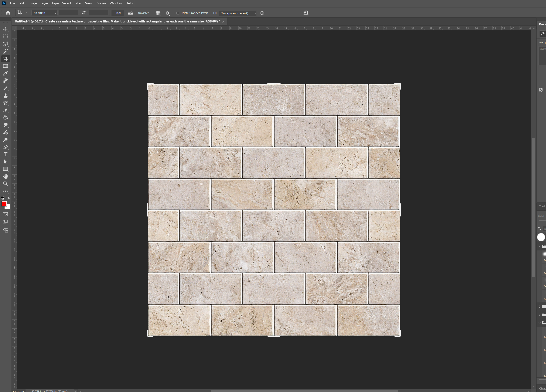Click the Clear button
Image resolution: width=546 pixels, height=392 pixels.
pos(118,13)
